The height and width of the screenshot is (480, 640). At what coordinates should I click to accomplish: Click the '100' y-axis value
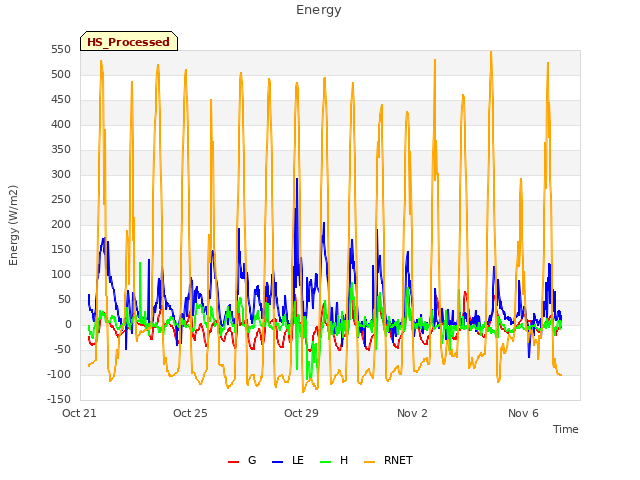point(61,275)
